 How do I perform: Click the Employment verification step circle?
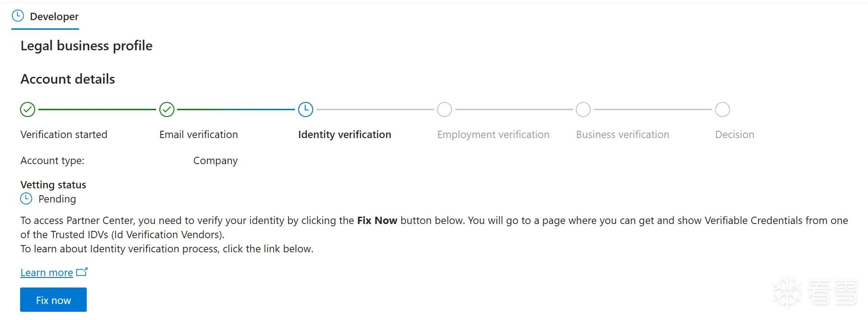pos(444,110)
